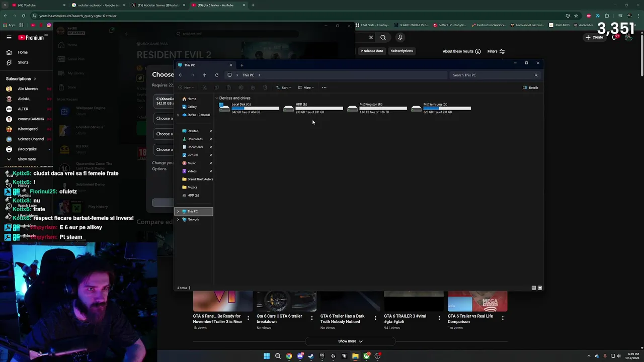This screenshot has height=362, width=644.
Task: Open a new Chrome tab
Action: tap(253, 5)
